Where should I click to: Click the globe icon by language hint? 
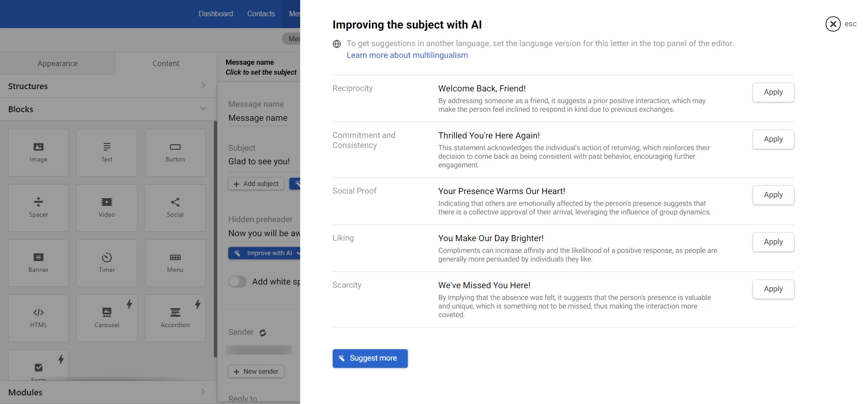tap(337, 44)
